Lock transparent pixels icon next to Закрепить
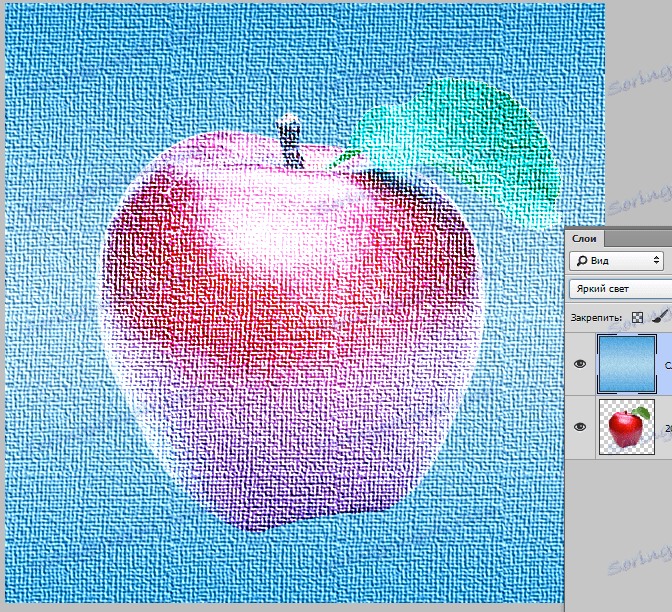Screen dimensions: 672x612 [637, 317]
